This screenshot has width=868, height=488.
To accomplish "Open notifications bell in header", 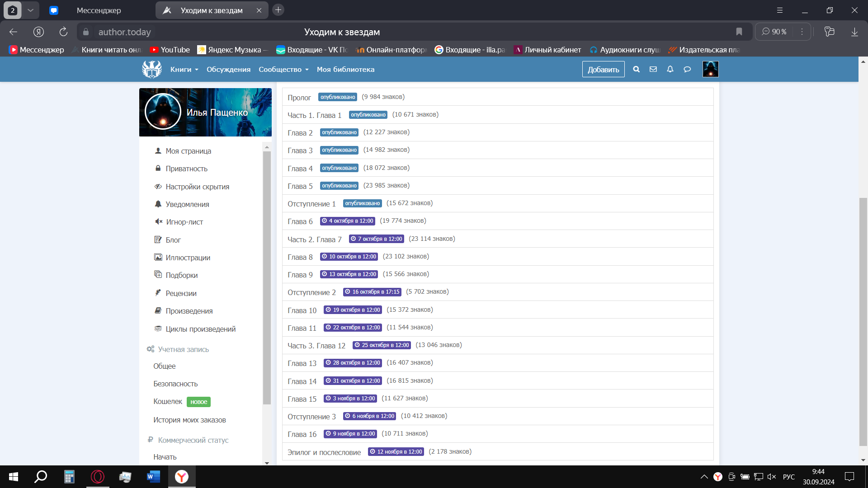I will click(x=670, y=69).
